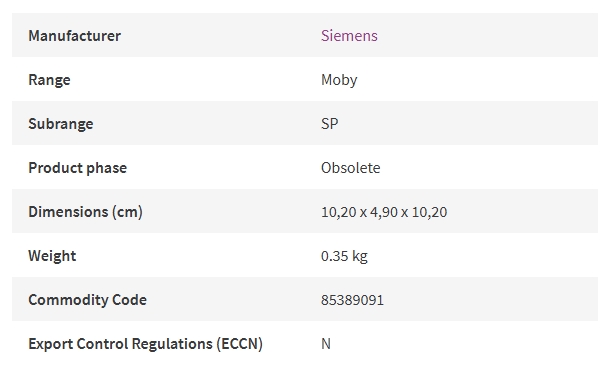Click the Commodity Code label
The width and height of the screenshot is (616, 370).
pyautogui.click(x=88, y=300)
